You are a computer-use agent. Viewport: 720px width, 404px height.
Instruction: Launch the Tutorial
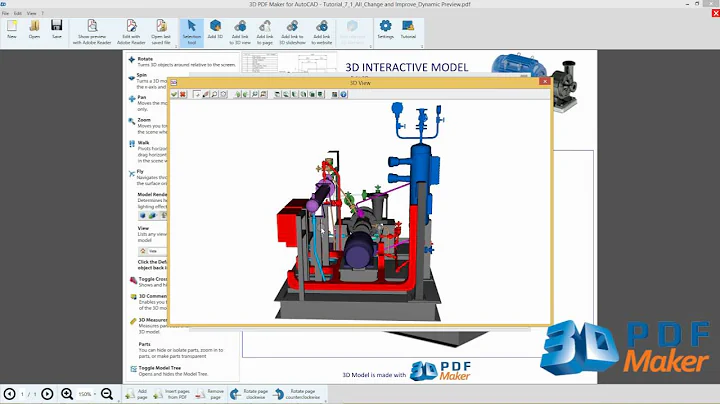tap(408, 30)
